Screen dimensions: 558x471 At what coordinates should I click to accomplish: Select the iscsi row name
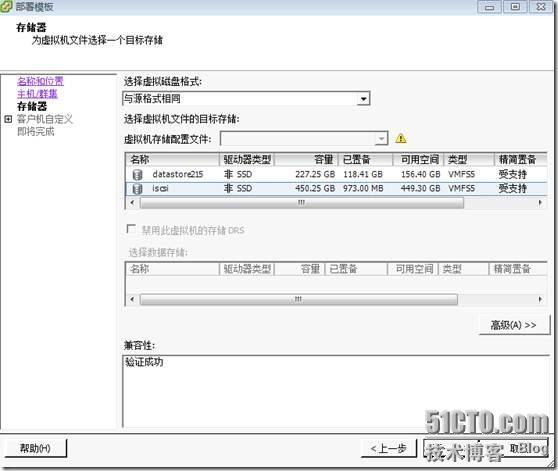pyautogui.click(x=160, y=188)
